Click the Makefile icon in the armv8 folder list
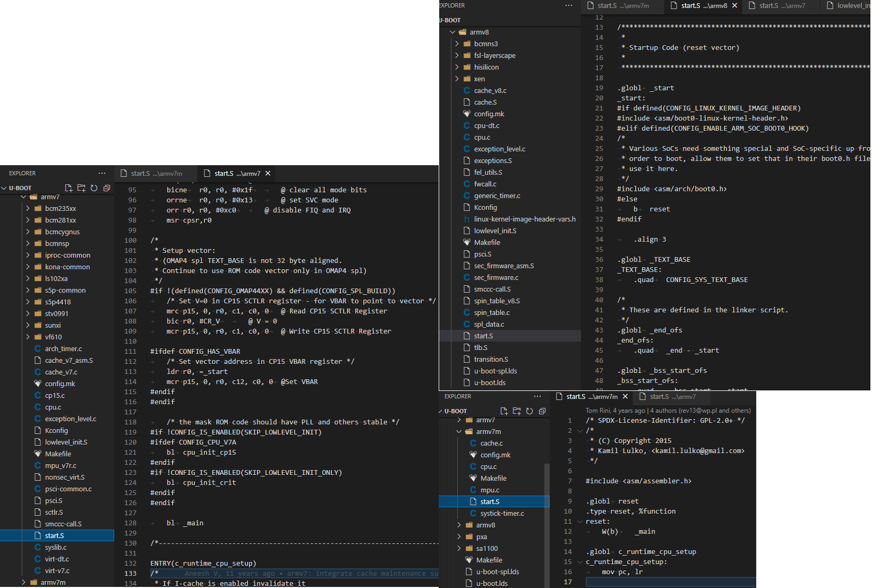The image size is (872, 588). [x=467, y=242]
